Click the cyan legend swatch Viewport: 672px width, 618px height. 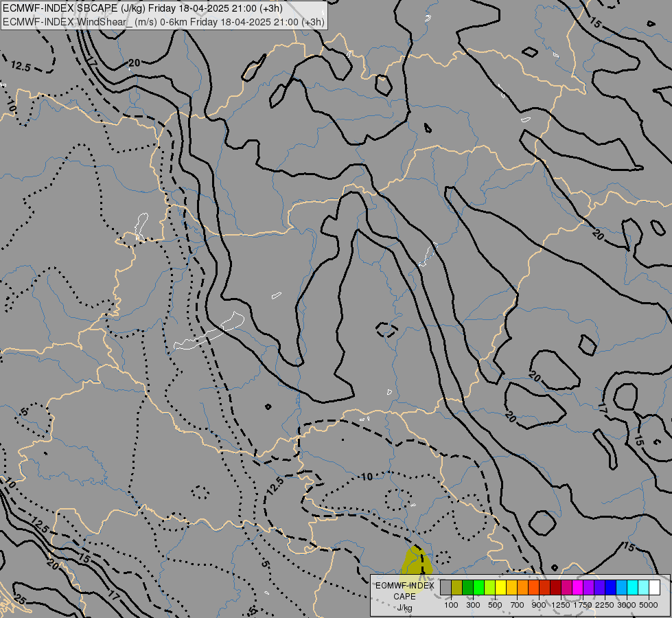(632, 588)
